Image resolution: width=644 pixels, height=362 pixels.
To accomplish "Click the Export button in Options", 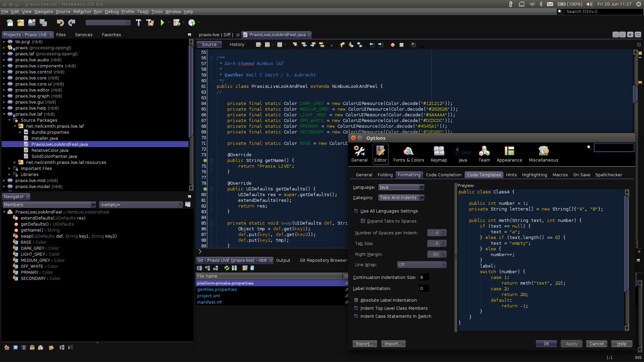I will 365,344.
